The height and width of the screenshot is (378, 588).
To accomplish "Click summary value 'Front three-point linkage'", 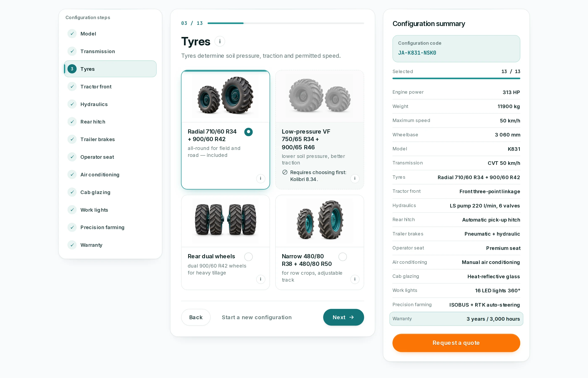I will [490, 192].
